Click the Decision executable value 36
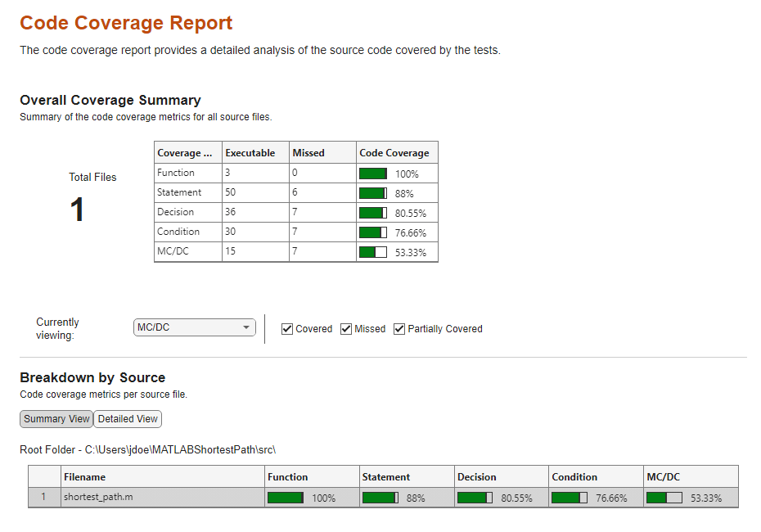761x532 pixels. [230, 212]
